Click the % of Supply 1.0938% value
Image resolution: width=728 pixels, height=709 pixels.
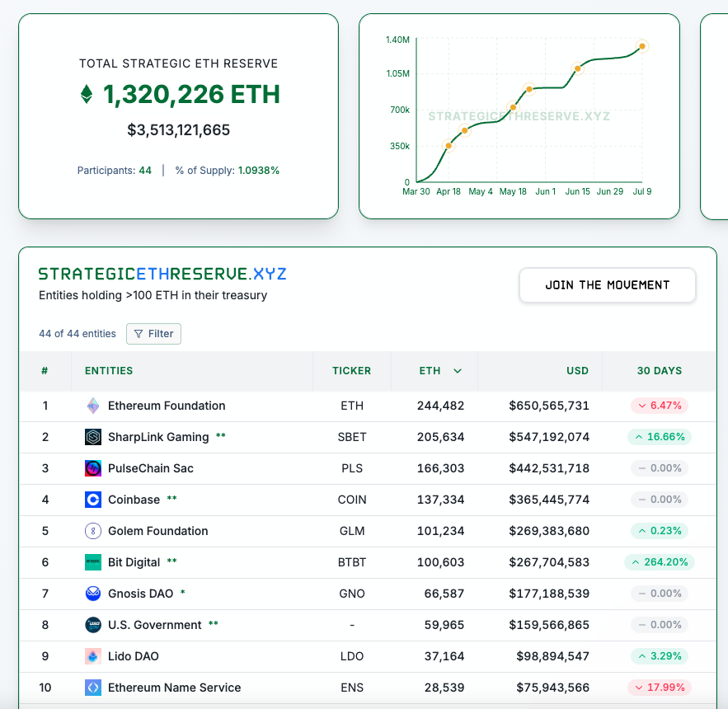coord(259,171)
